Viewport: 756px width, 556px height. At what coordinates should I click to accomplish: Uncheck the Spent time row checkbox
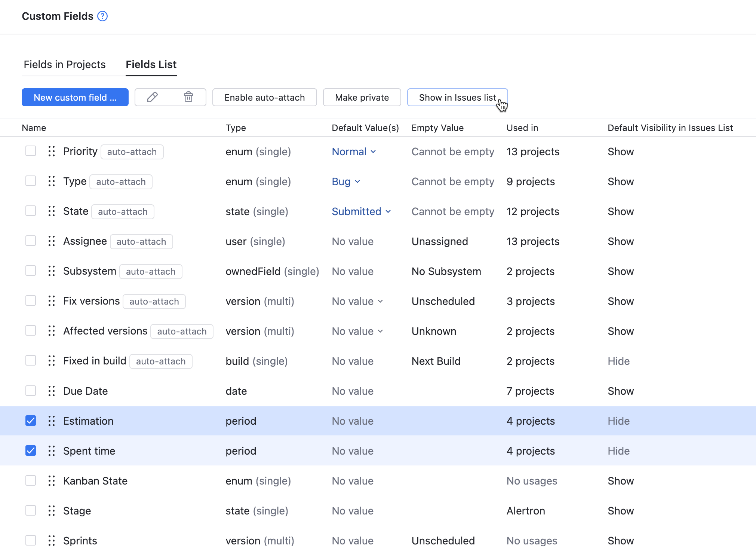tap(30, 450)
